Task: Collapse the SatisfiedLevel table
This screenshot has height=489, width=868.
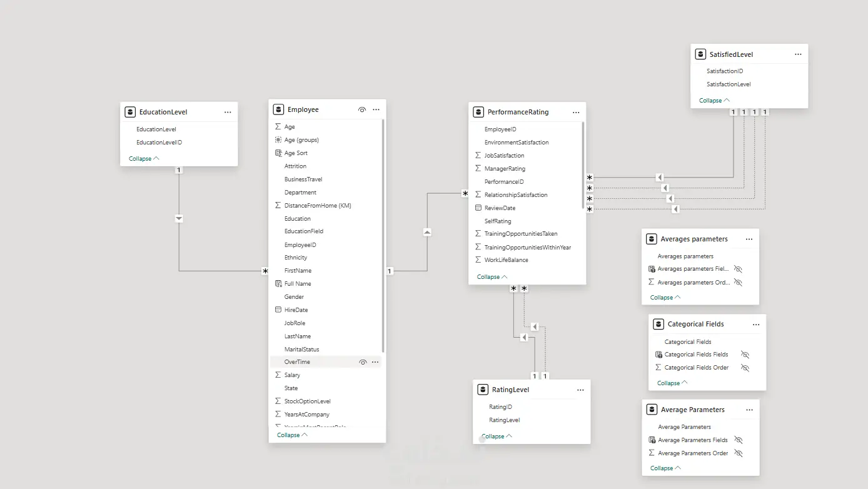Action: [x=714, y=101]
